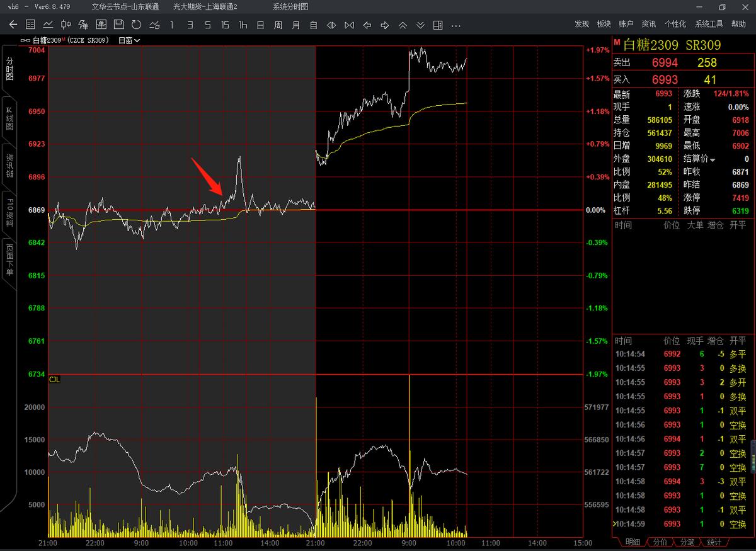Screen dimensions: 756x551
Task: Select the 1h chart period
Action: point(243,25)
